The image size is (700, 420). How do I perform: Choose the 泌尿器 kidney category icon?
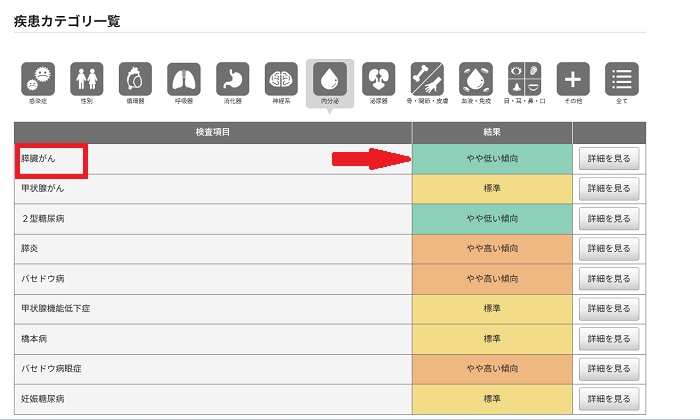(x=379, y=79)
